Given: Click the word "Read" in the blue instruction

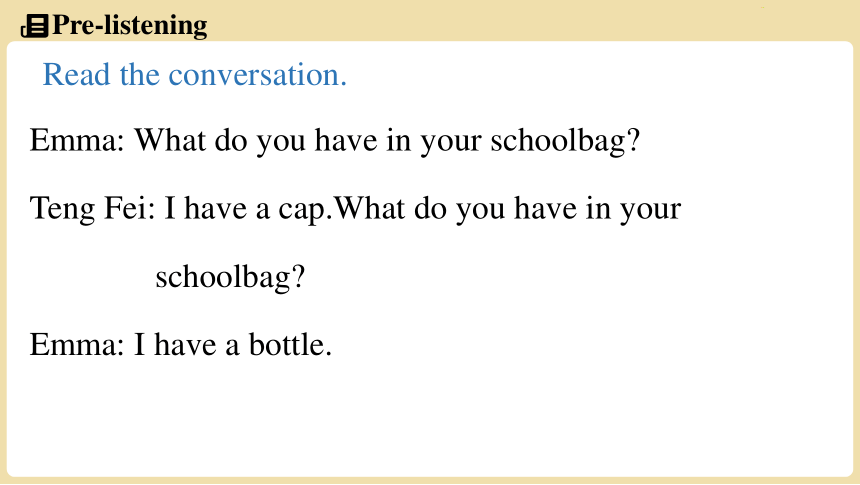Looking at the screenshot, I should (76, 74).
